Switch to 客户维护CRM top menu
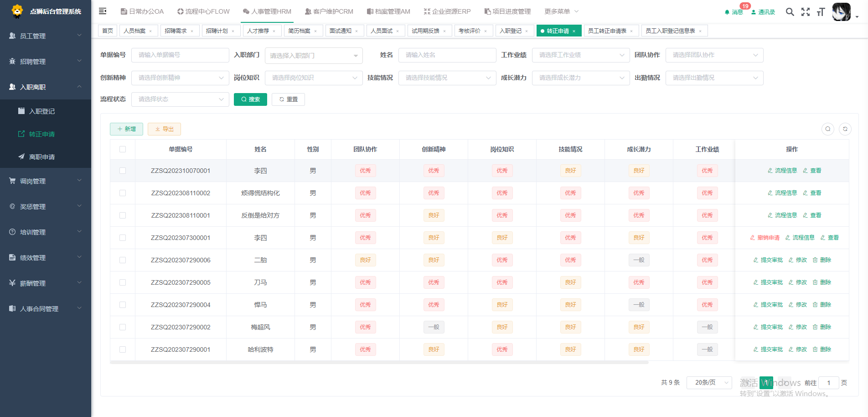This screenshot has height=417, width=868. tap(329, 11)
